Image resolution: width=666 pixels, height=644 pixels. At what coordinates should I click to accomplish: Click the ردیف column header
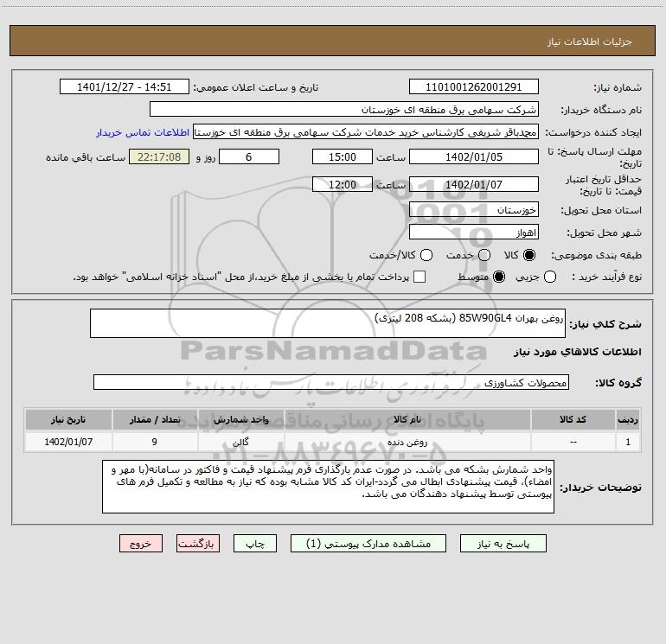click(x=628, y=419)
